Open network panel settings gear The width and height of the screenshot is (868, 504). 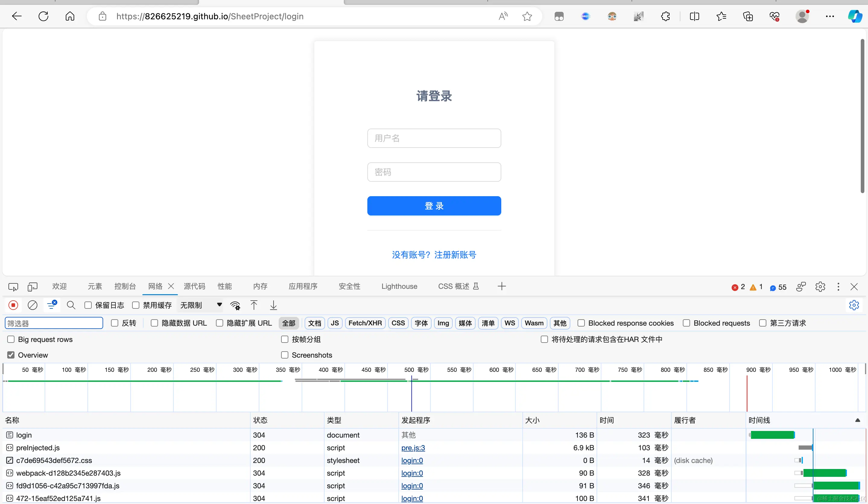(x=854, y=305)
